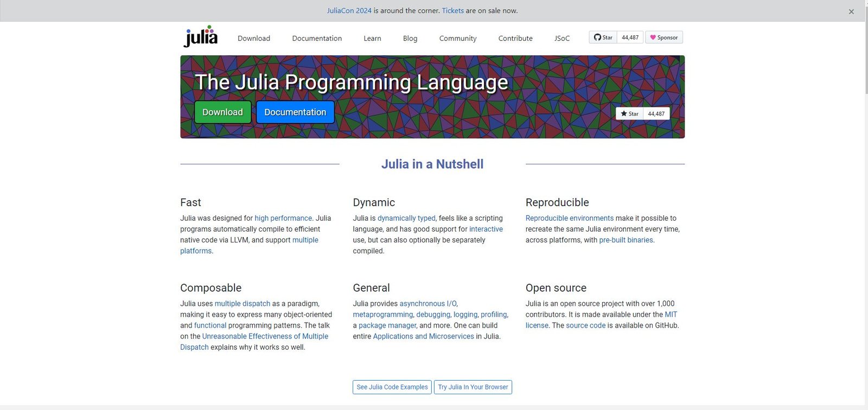868x410 pixels.
Task: Follow the profiling link
Action: pyautogui.click(x=494, y=315)
